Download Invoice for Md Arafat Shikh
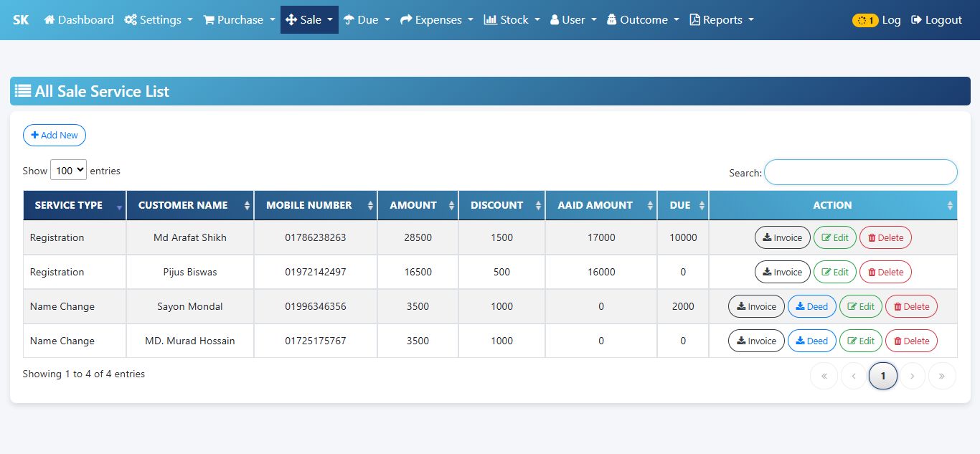This screenshot has width=980, height=454. (783, 237)
